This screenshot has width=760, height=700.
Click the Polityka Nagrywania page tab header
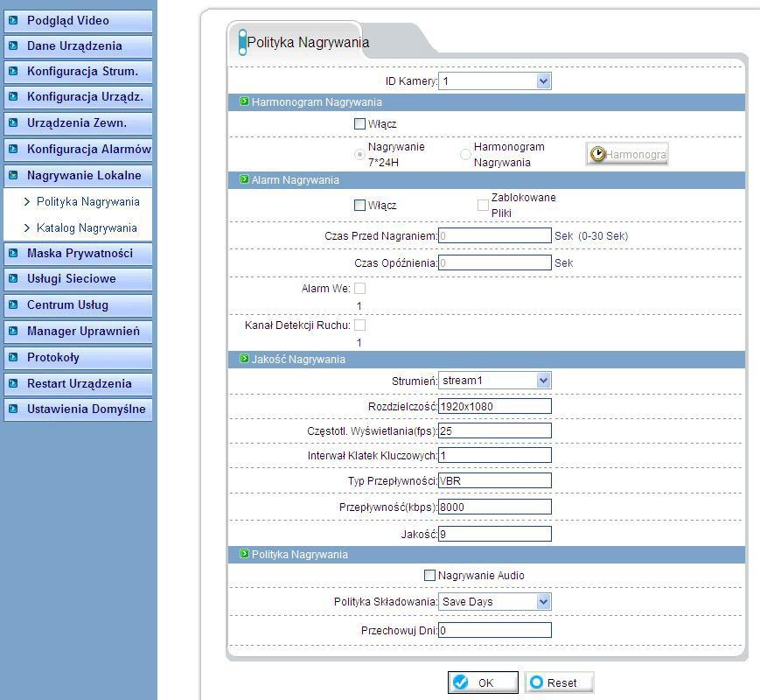coord(307,42)
